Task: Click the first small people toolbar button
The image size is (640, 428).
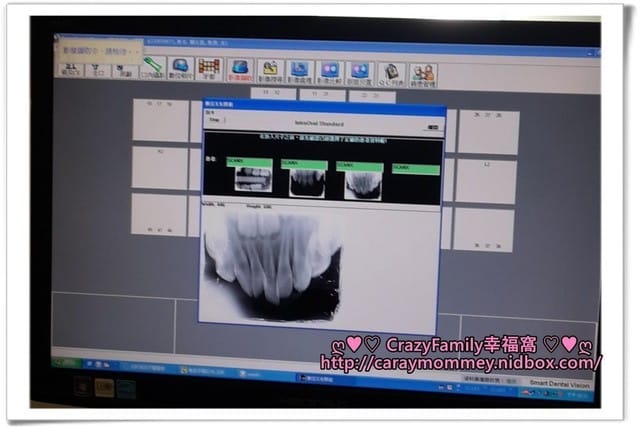Action: click(71, 70)
